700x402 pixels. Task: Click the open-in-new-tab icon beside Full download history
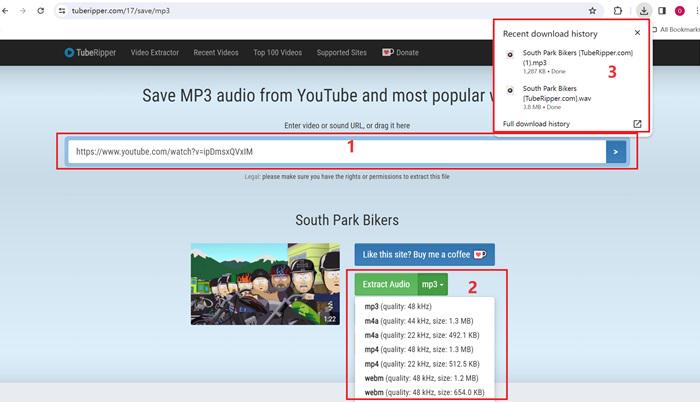pyautogui.click(x=637, y=124)
